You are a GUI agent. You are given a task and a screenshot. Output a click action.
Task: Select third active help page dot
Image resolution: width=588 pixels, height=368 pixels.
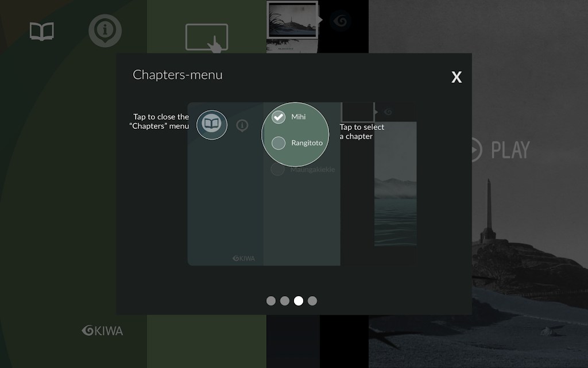tap(299, 301)
